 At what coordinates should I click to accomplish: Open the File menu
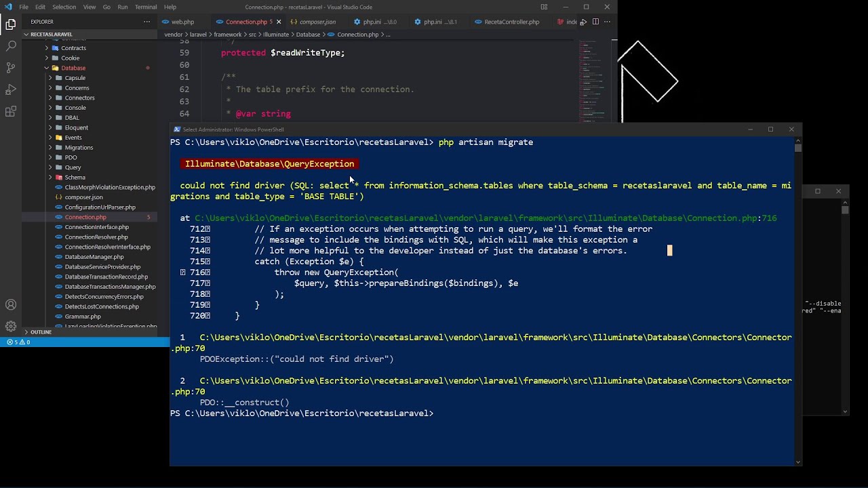click(x=24, y=7)
